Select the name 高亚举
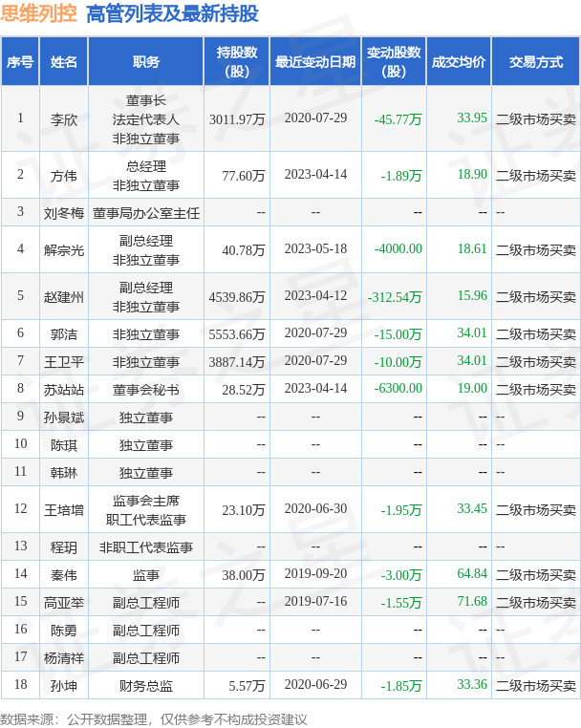581x728 pixels. click(x=64, y=603)
